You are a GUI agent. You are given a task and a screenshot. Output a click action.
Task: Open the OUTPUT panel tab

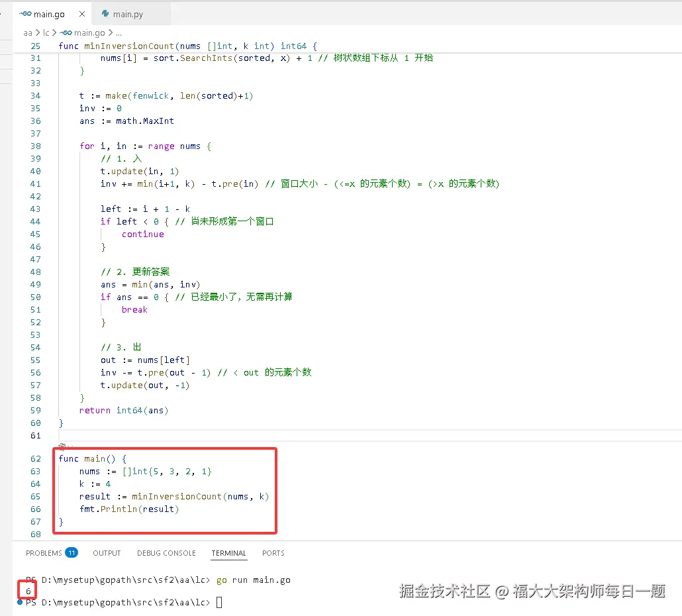(107, 553)
